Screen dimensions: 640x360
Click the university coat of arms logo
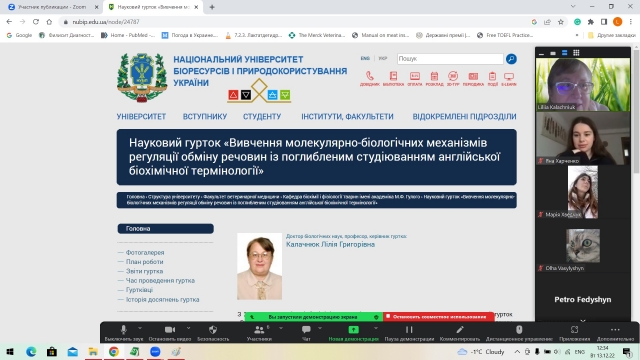142,78
